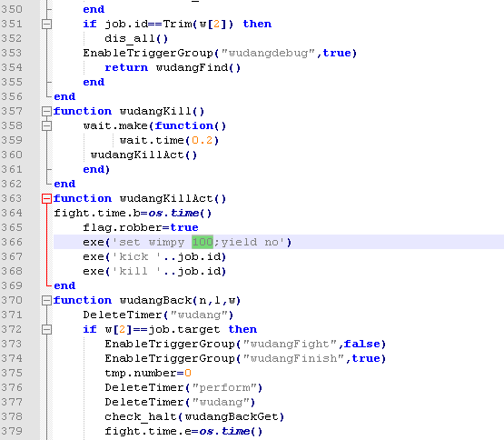
Task: Click line number 366 in the margin
Action: [12, 242]
